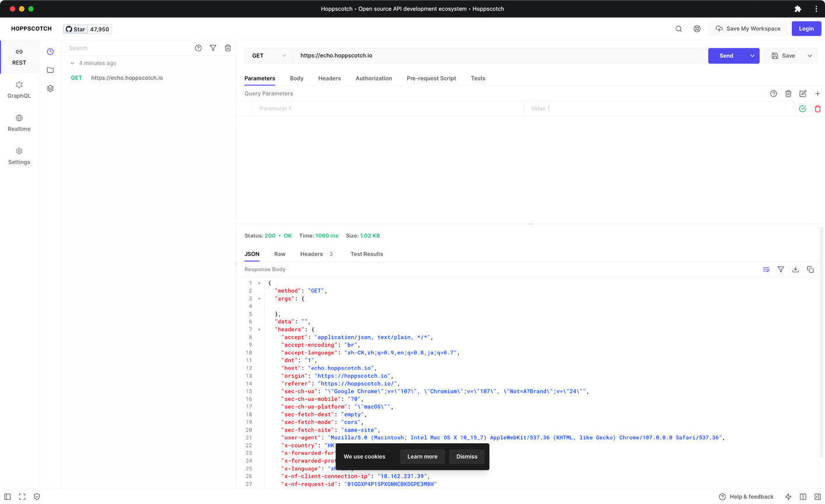Switch to GraphQL section

click(19, 89)
